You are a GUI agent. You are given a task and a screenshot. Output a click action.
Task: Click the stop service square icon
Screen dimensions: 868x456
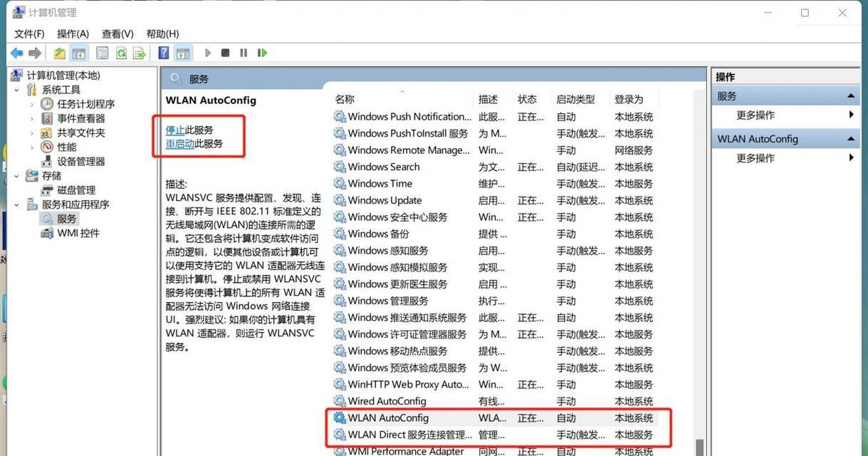point(226,53)
